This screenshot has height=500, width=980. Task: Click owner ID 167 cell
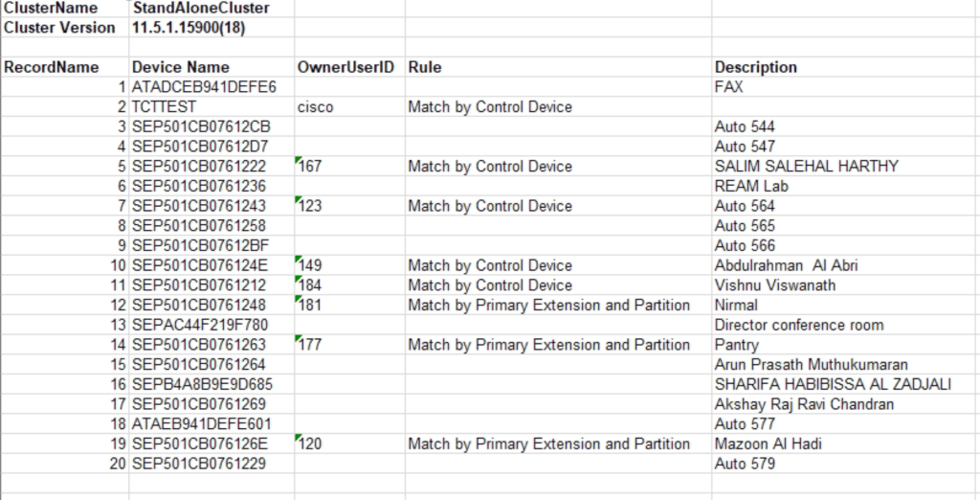pyautogui.click(x=310, y=167)
